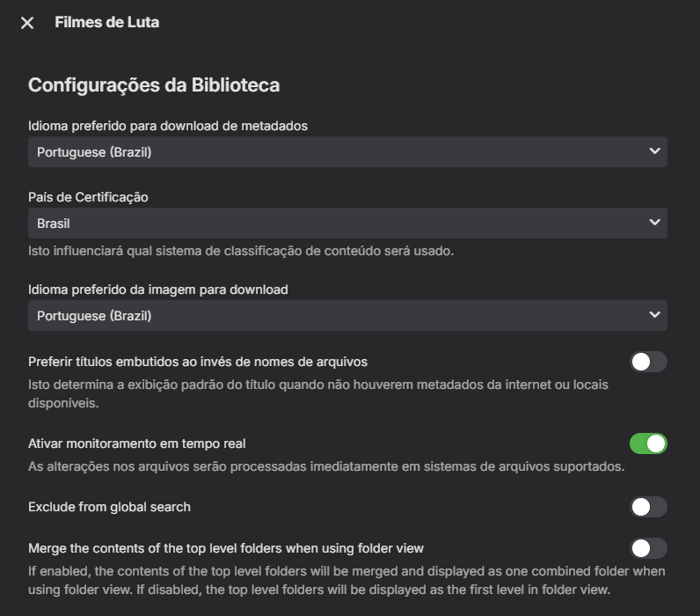Enable merging top level folders toggle
The height and width of the screenshot is (616, 700).
(649, 548)
